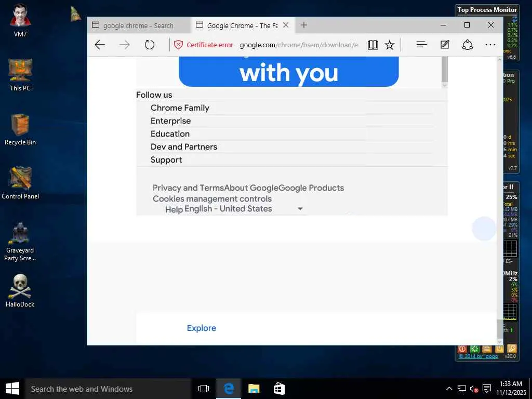Open the Privacy and Terms link
The image size is (532, 399).
(188, 188)
